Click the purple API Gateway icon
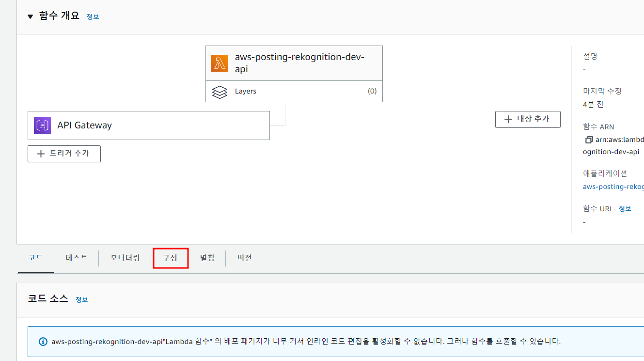Image resolution: width=644 pixels, height=361 pixels. pos(42,126)
